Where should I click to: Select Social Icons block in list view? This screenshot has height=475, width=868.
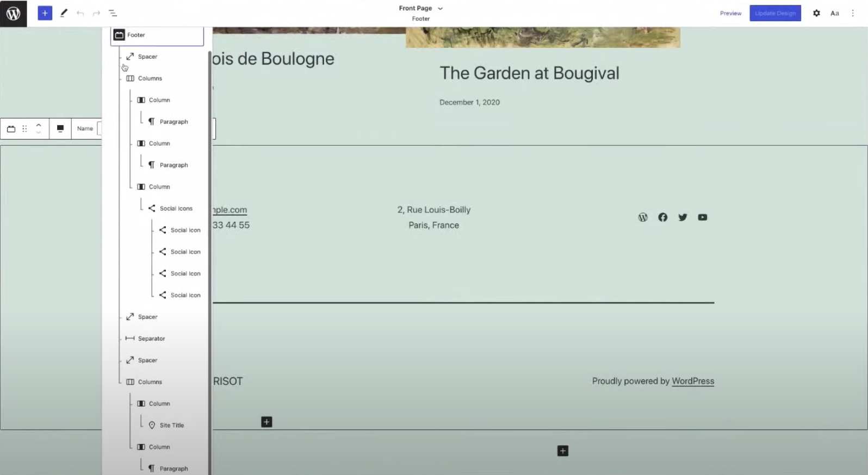coord(176,209)
